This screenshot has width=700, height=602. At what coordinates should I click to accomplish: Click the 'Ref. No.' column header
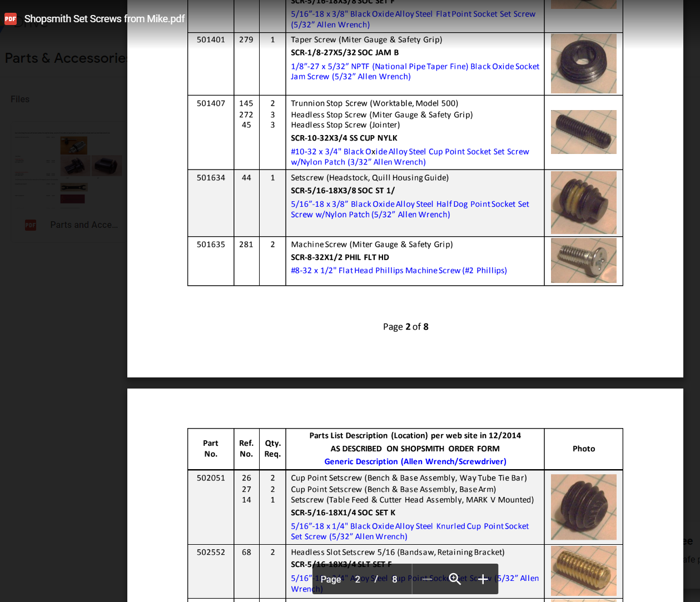tap(246, 449)
